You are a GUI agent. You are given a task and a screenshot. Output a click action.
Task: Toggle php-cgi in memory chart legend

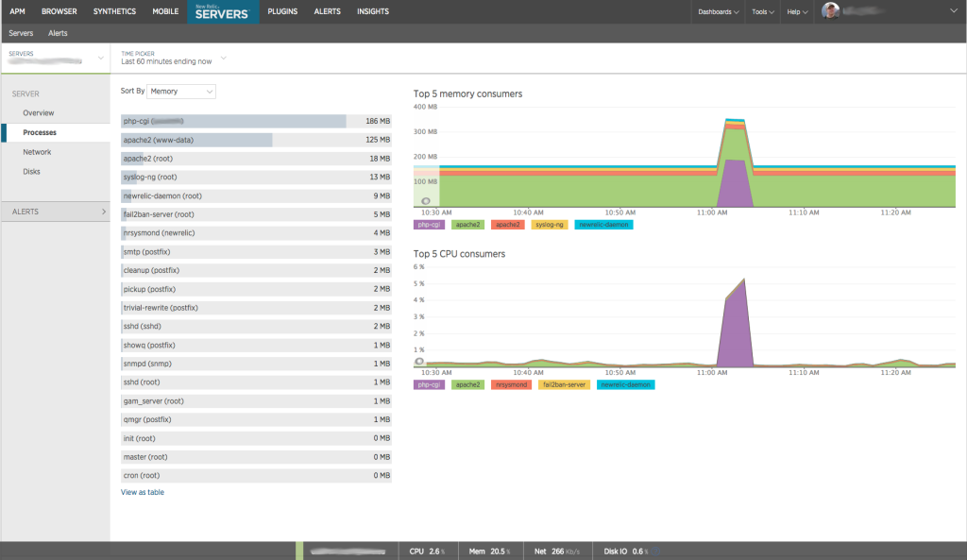coord(429,225)
